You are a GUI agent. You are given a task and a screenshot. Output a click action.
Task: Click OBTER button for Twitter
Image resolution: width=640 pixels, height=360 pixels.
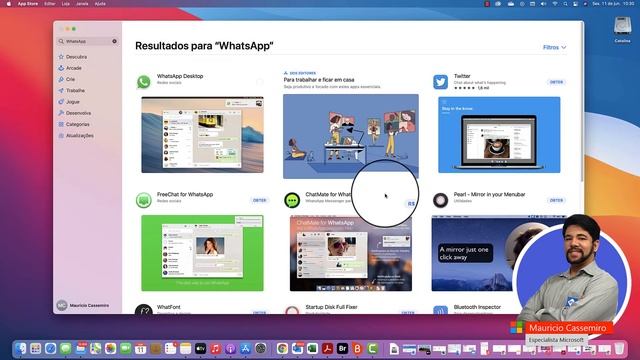(556, 82)
